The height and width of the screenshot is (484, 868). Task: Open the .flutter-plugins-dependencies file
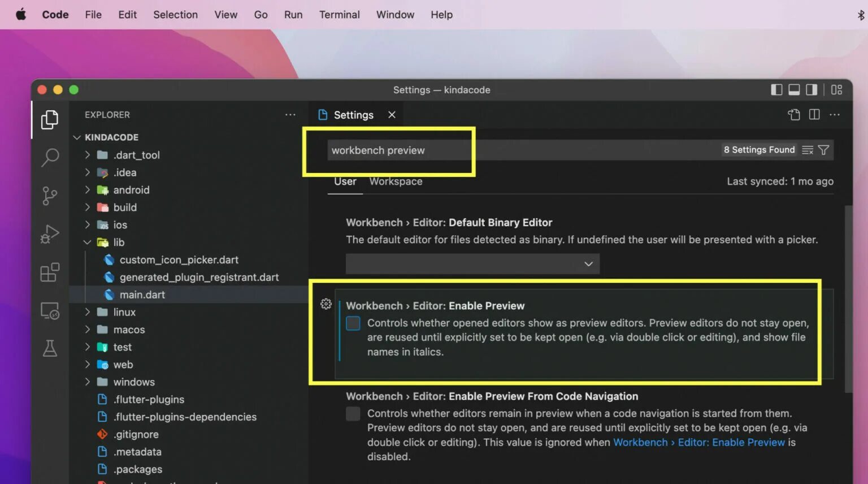click(185, 417)
